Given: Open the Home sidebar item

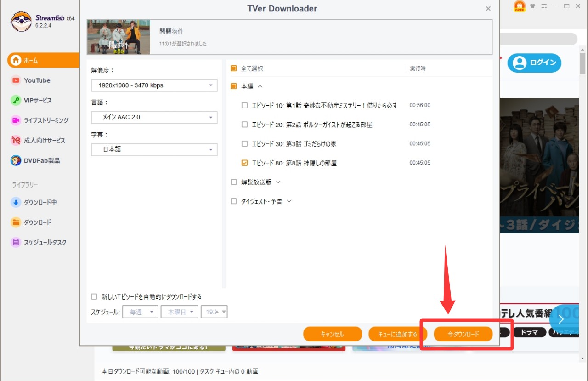Looking at the screenshot, I should point(44,60).
